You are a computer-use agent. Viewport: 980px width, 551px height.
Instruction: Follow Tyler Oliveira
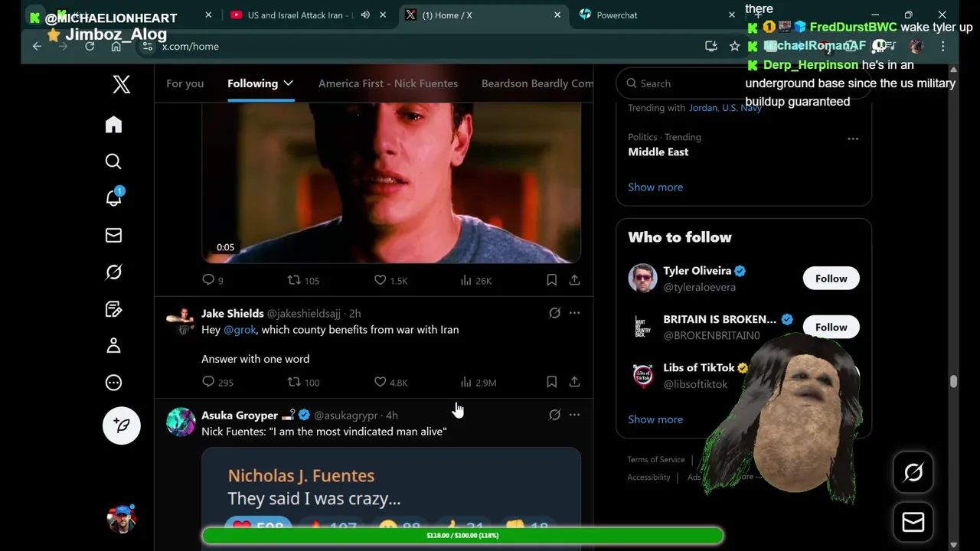tap(831, 279)
